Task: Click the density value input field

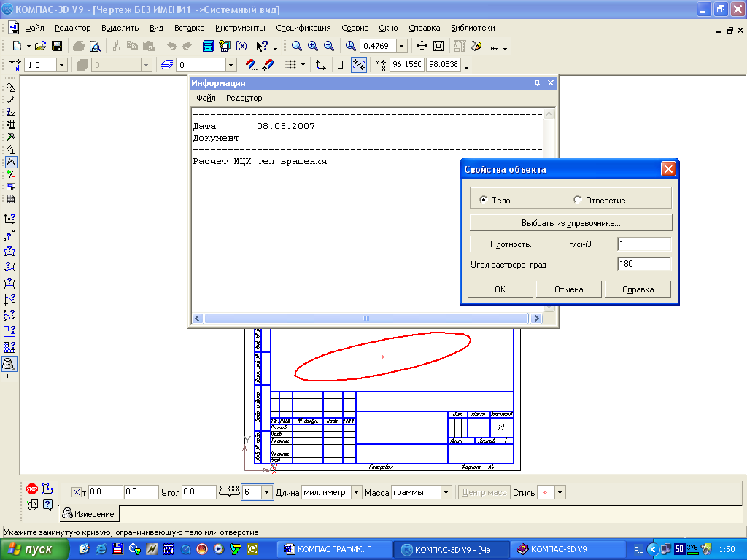Action: (643, 244)
